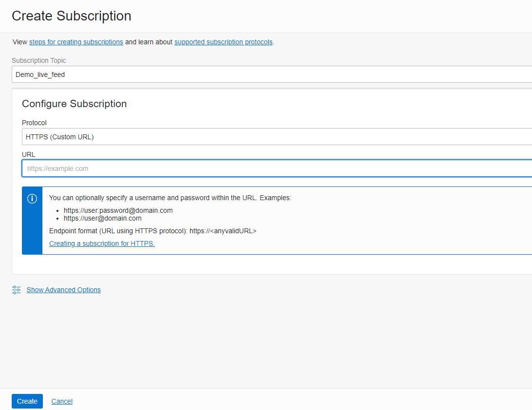Viewport: 532px width, 410px height.
Task: Click the "You can optionally specify" info sentence
Action: (x=170, y=198)
